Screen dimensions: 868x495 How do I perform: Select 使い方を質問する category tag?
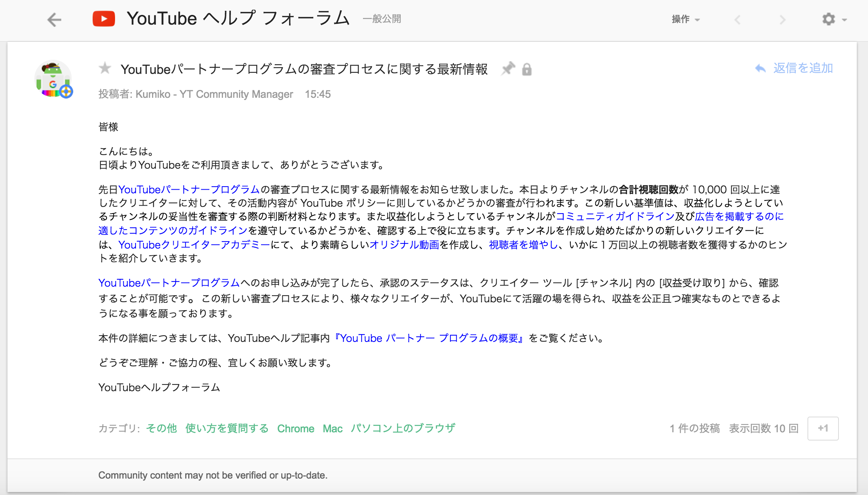tap(227, 428)
